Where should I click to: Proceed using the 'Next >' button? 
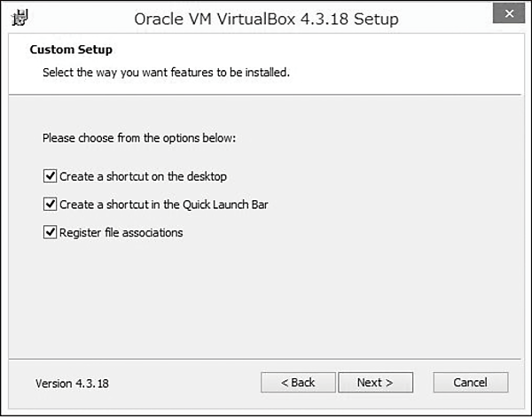click(374, 383)
